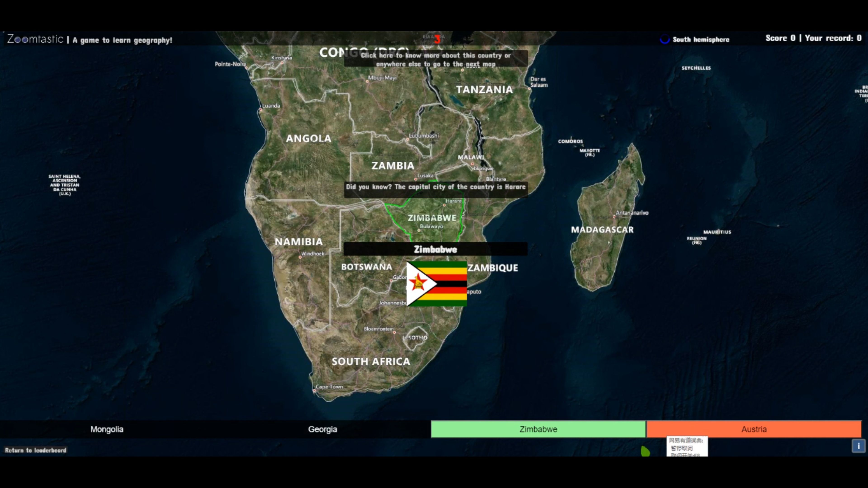
Task: Click the Windhoek city label
Action: point(313,253)
